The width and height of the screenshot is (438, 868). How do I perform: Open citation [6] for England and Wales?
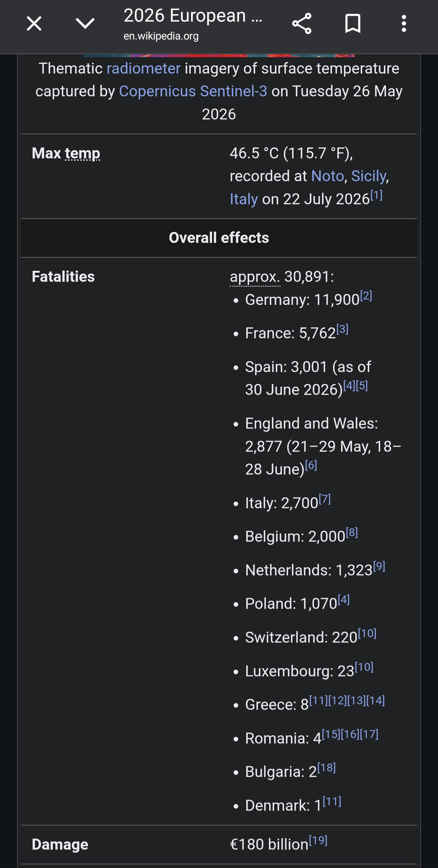click(311, 465)
